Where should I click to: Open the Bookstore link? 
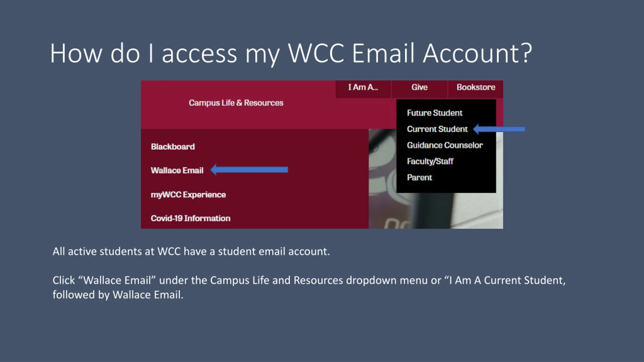pos(476,87)
